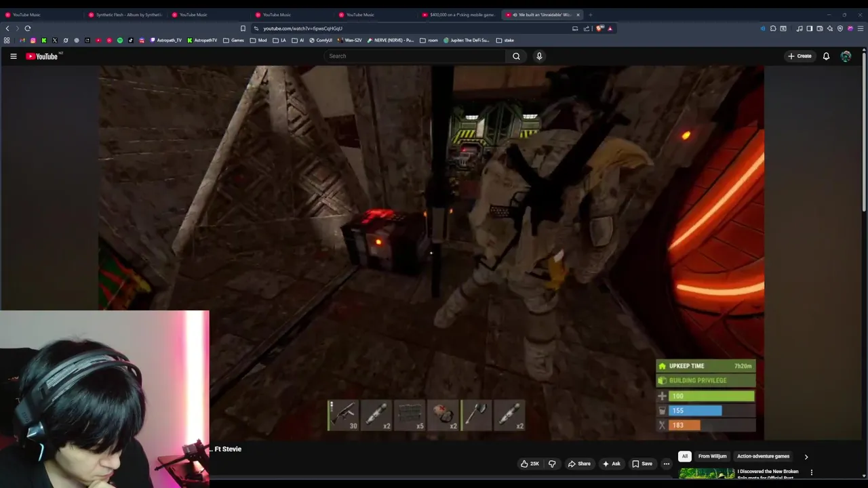Switch to the first YouTube Music tab
This screenshot has width=868, height=488.
[41, 15]
